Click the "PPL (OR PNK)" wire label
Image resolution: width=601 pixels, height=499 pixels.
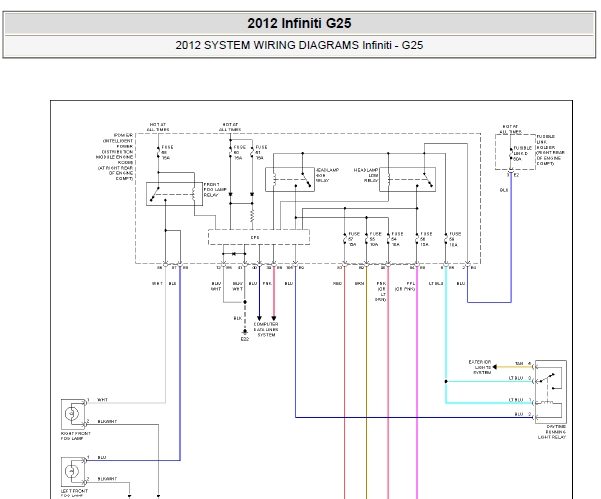tap(405, 286)
